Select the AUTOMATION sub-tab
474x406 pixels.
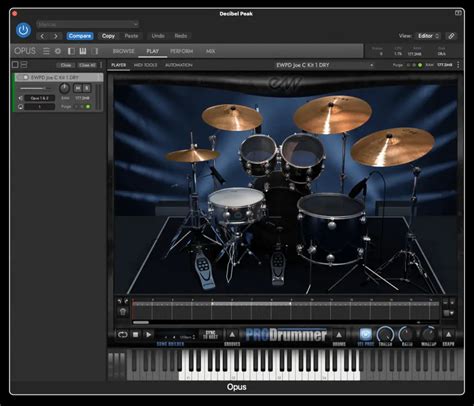click(x=179, y=65)
